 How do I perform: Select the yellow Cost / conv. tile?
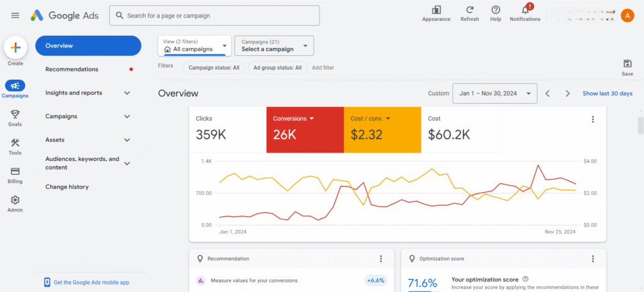[x=382, y=129]
